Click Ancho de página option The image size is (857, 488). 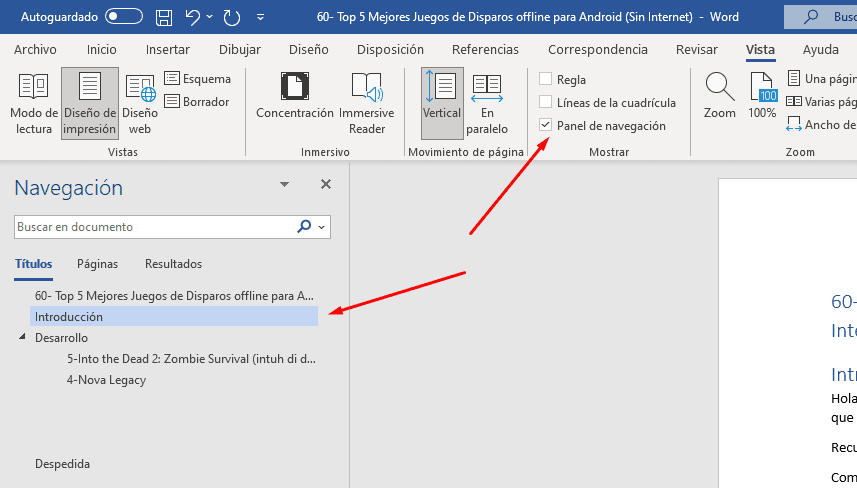[821, 125]
